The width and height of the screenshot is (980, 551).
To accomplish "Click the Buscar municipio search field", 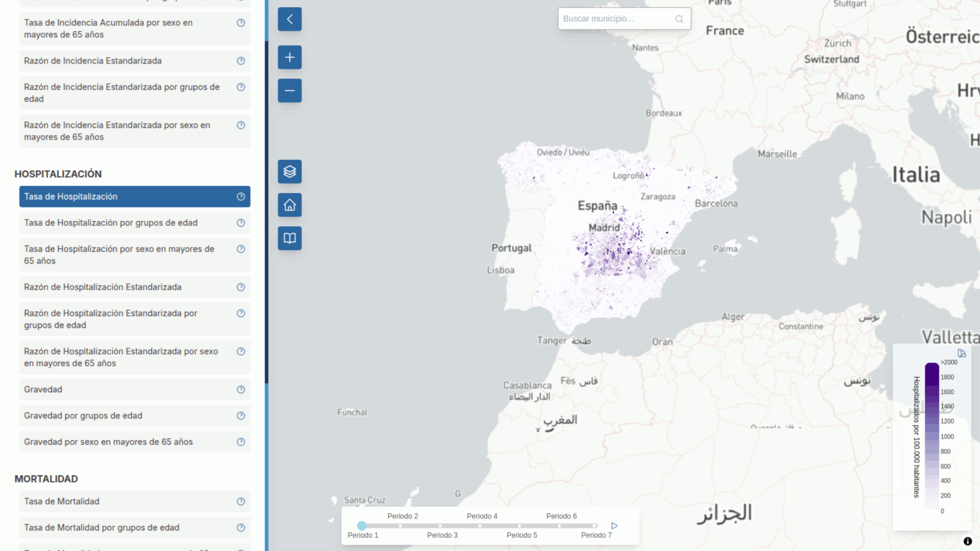I will (624, 18).
